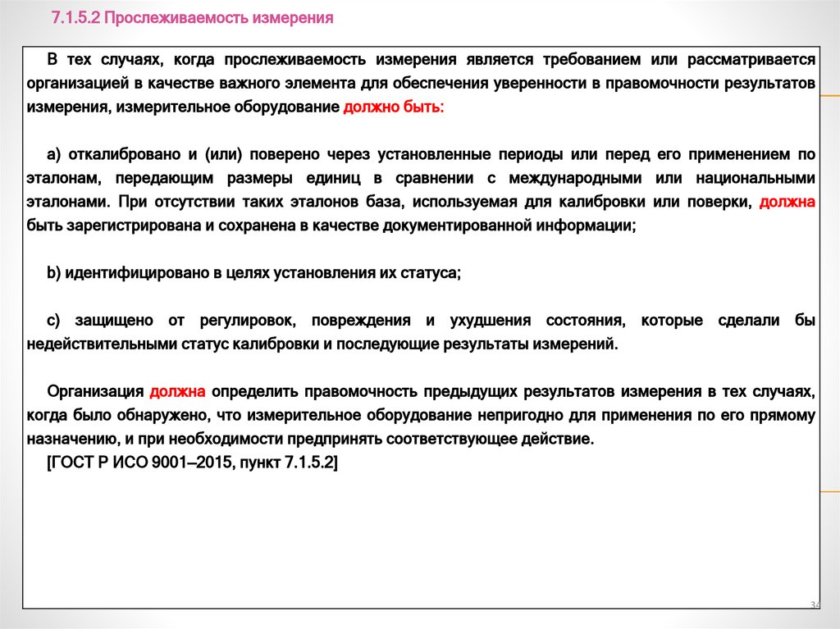Click the line "b) идентифицировано в целях установления их статуса;"
This screenshot has height=629, width=840.
[x=254, y=273]
